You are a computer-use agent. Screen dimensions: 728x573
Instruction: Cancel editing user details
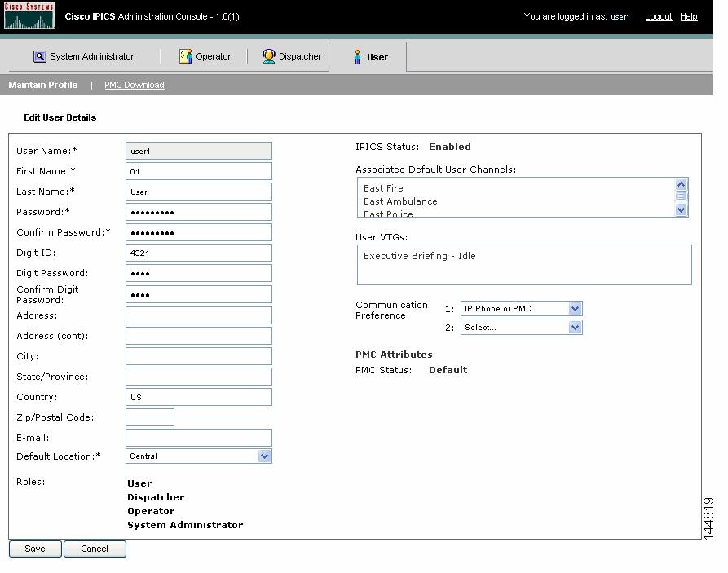[95, 549]
